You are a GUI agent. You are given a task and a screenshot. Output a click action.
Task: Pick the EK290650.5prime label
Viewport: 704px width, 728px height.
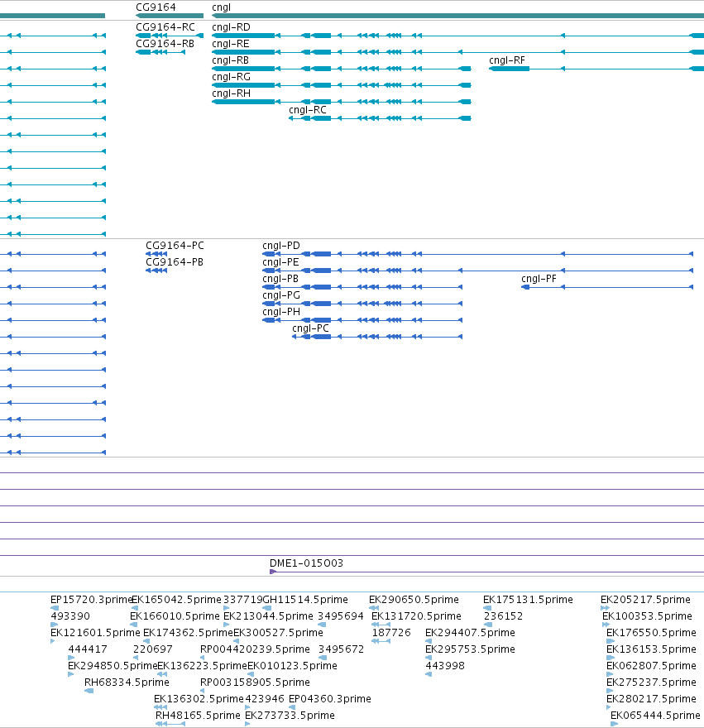(x=414, y=600)
